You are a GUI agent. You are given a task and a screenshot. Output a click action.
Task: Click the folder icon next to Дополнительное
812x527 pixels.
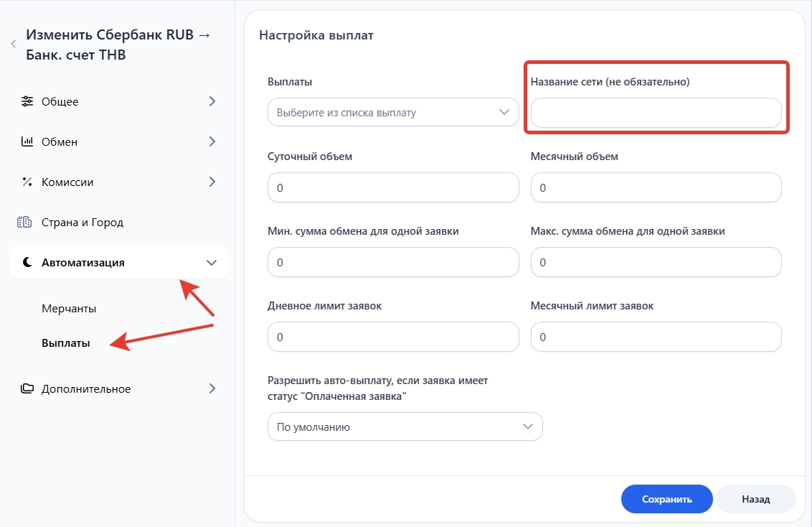(x=27, y=389)
